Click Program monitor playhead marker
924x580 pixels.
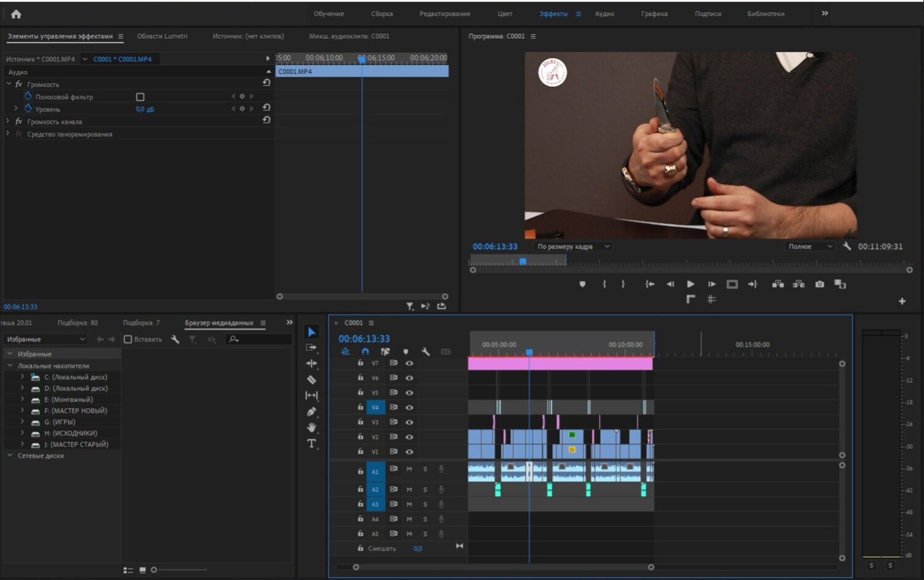point(522,261)
